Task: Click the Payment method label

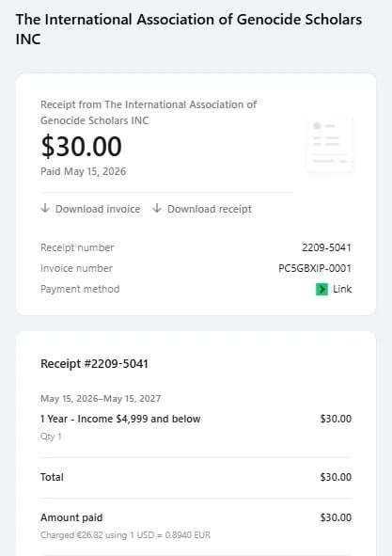Action: tap(80, 289)
